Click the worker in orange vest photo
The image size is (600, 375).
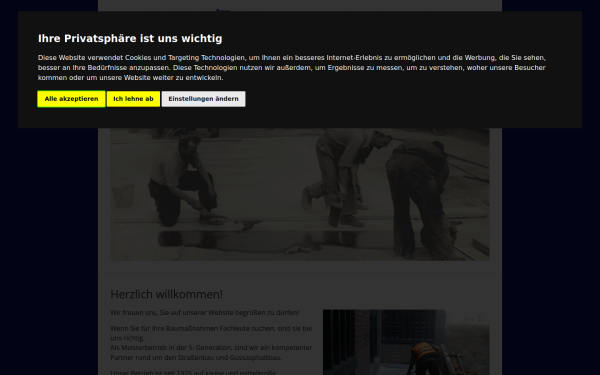(406, 342)
